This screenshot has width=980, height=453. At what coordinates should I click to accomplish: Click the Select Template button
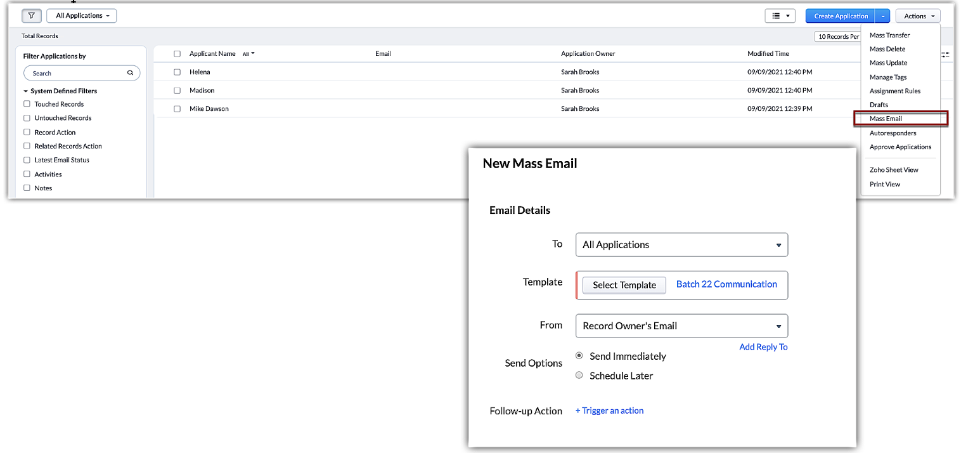(x=624, y=286)
